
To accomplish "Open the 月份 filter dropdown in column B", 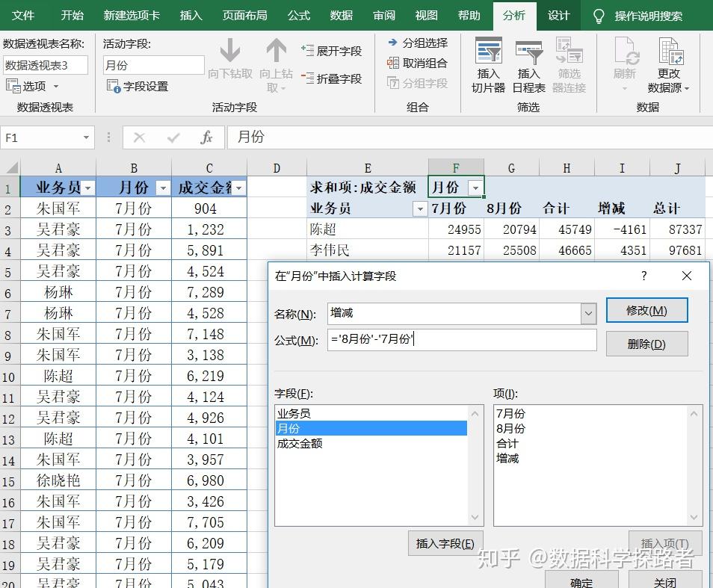I will (163, 188).
